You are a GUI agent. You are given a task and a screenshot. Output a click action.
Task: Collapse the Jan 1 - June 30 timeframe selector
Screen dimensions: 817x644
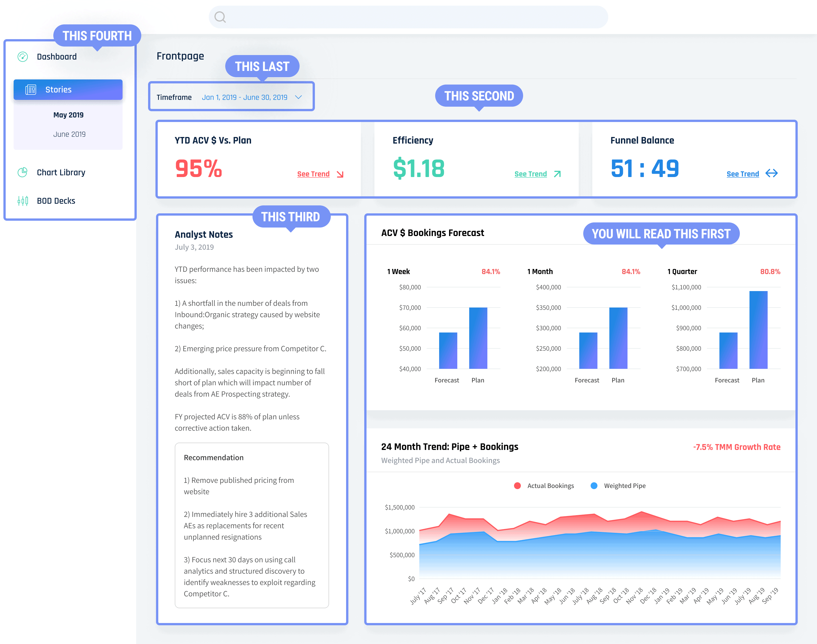[x=299, y=97]
